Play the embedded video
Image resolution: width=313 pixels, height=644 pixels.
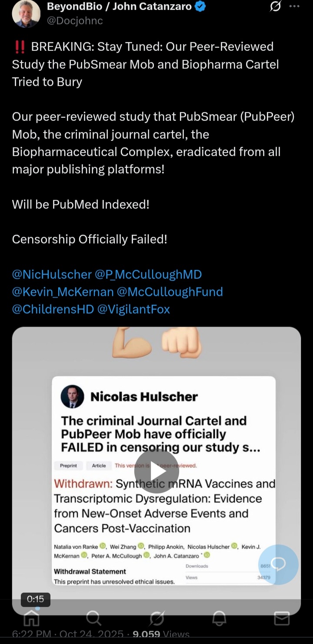(156, 471)
